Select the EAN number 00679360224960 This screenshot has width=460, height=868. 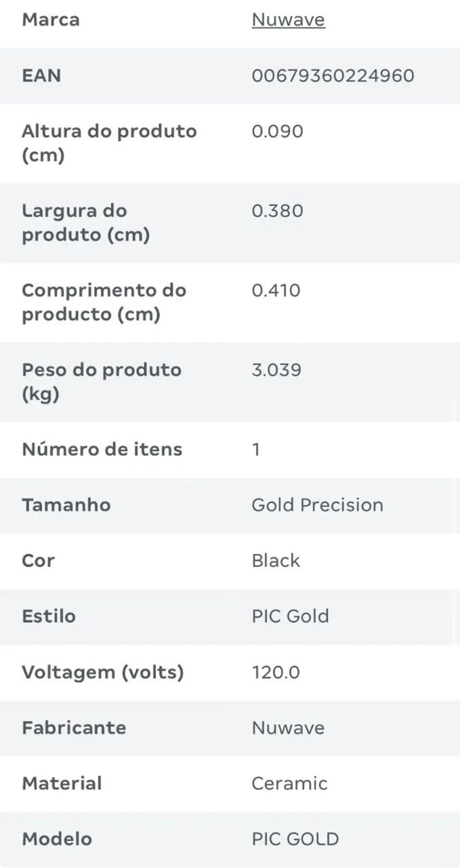click(333, 75)
